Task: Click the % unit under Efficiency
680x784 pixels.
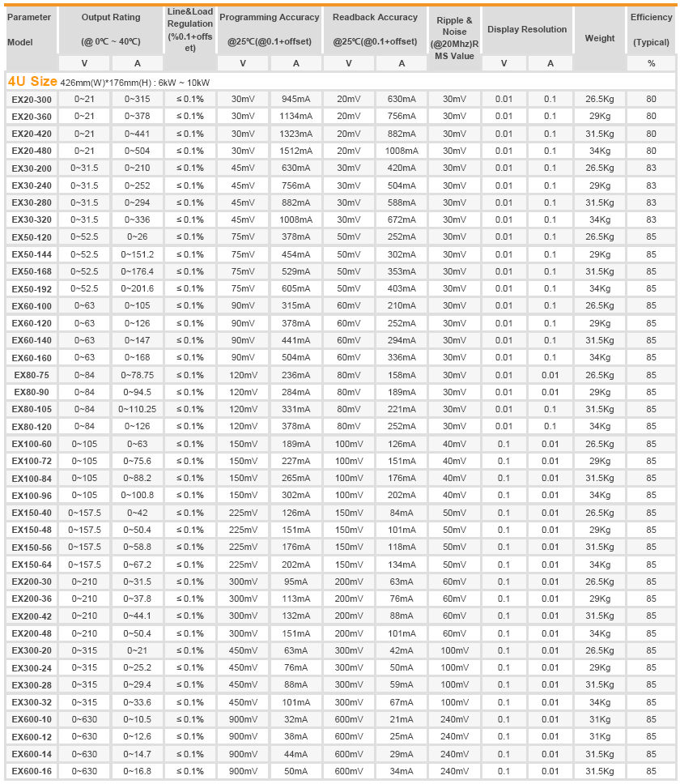Action: click(x=651, y=63)
